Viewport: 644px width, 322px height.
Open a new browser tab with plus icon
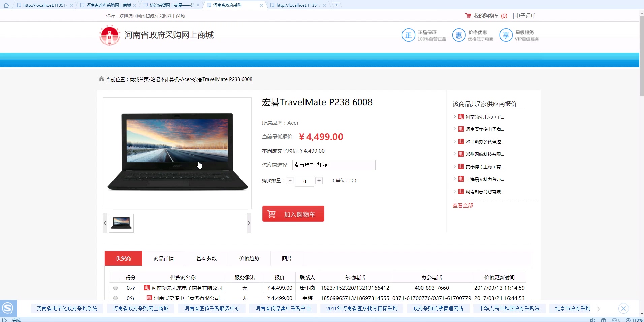tap(336, 5)
